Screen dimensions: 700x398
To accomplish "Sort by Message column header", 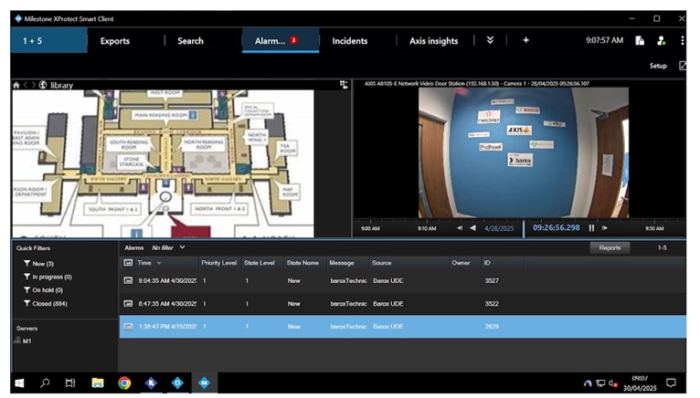I will tap(342, 263).
